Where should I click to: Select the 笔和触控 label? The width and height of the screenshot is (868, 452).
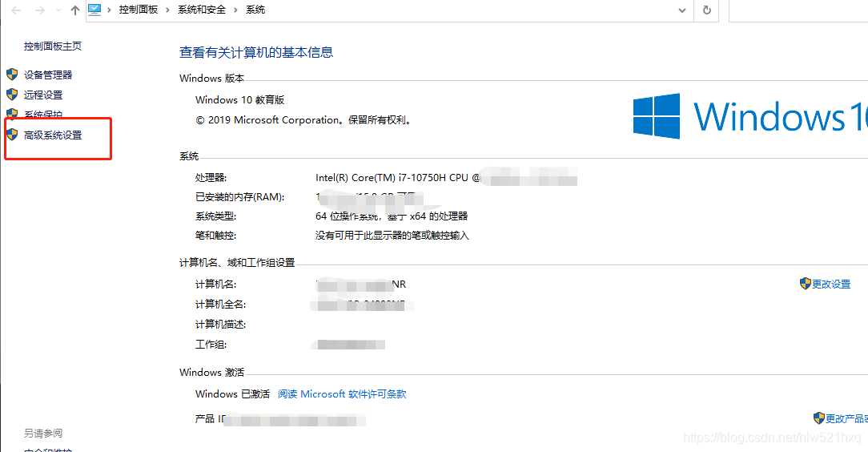216,236
